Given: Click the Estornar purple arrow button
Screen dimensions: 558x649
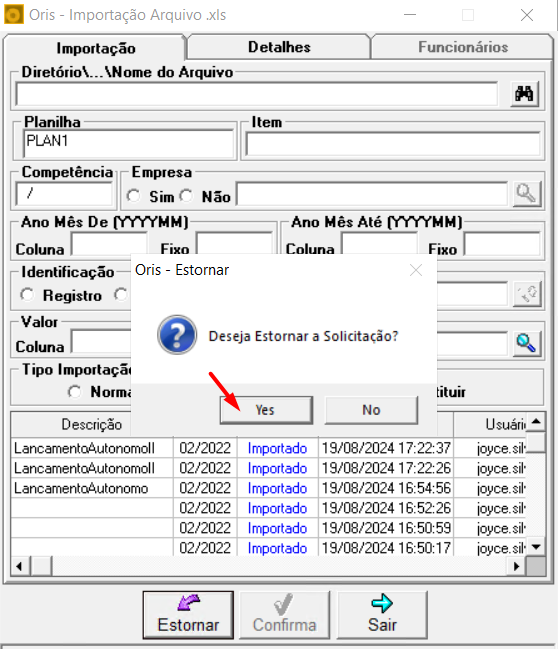Looking at the screenshot, I should click(188, 615).
